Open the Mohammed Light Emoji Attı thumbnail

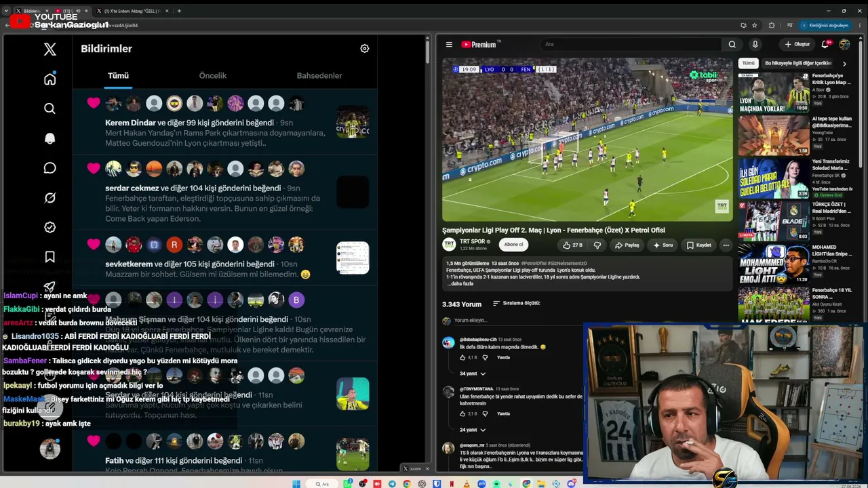coord(774,264)
